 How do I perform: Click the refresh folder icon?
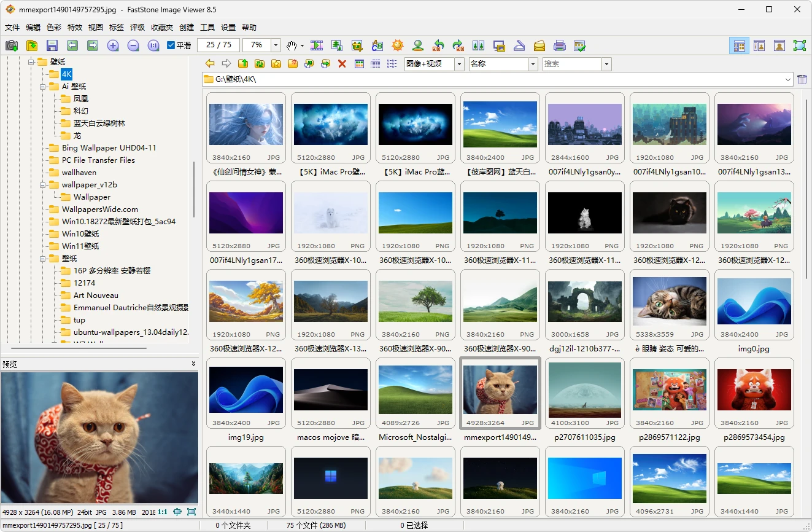click(x=260, y=64)
